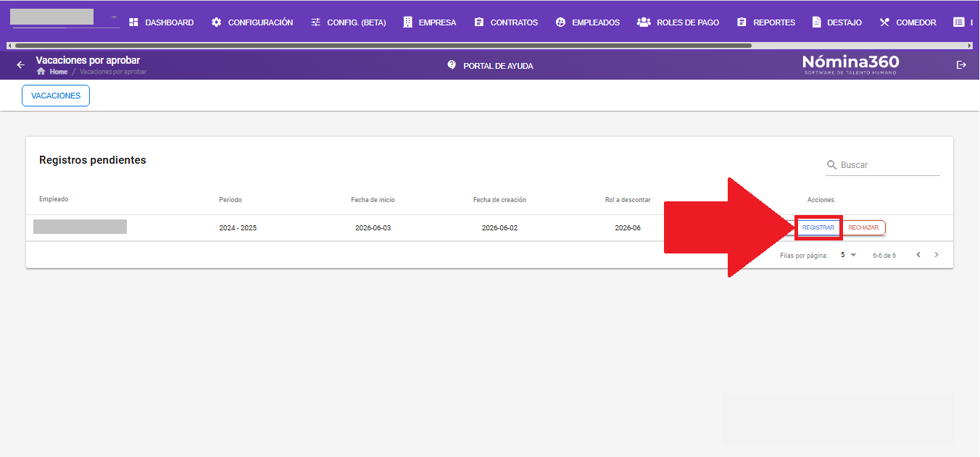The width and height of the screenshot is (980, 457).
Task: Open the ROLES DE PAGO menu
Action: click(x=678, y=22)
